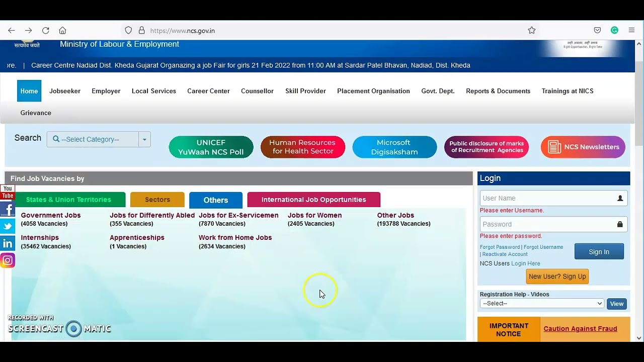Viewport: 644px width, 362px height.
Task: Open the Grievance menu item
Action: tap(36, 113)
